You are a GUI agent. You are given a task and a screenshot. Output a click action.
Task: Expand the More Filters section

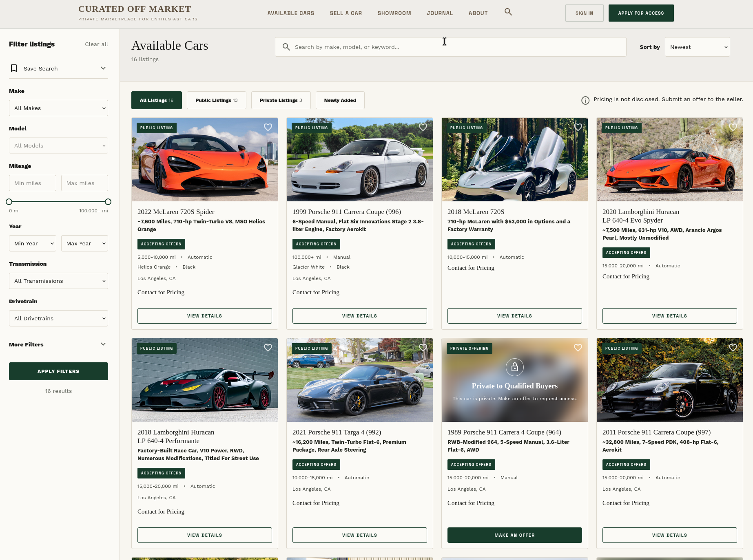tap(58, 344)
